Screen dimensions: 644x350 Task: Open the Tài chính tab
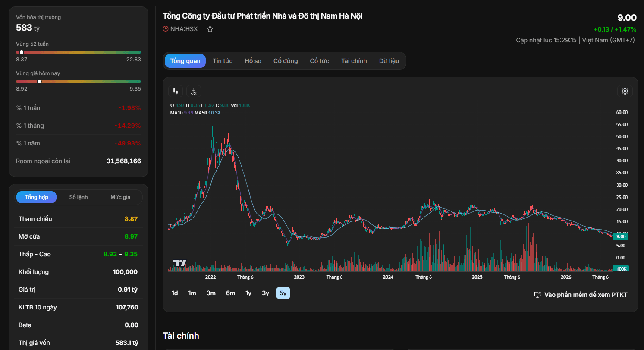pyautogui.click(x=354, y=61)
